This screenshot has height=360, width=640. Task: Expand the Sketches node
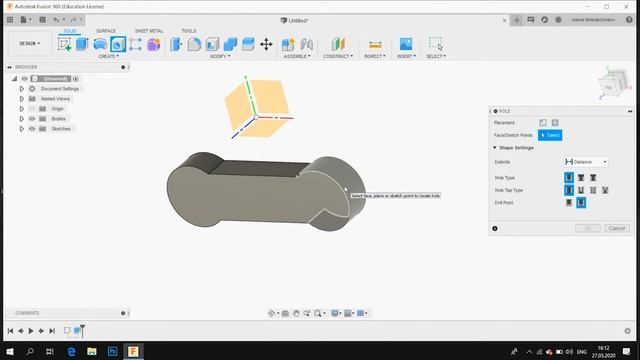(22, 129)
